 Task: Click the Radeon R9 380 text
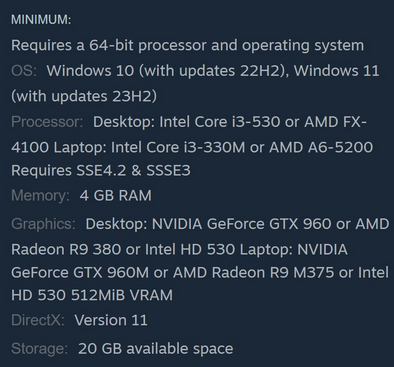pyautogui.click(x=66, y=249)
